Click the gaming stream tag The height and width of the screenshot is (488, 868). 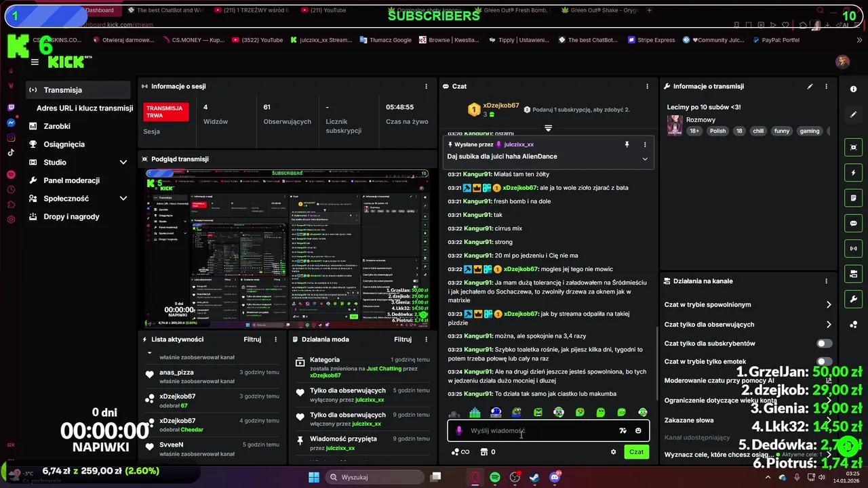(x=809, y=131)
